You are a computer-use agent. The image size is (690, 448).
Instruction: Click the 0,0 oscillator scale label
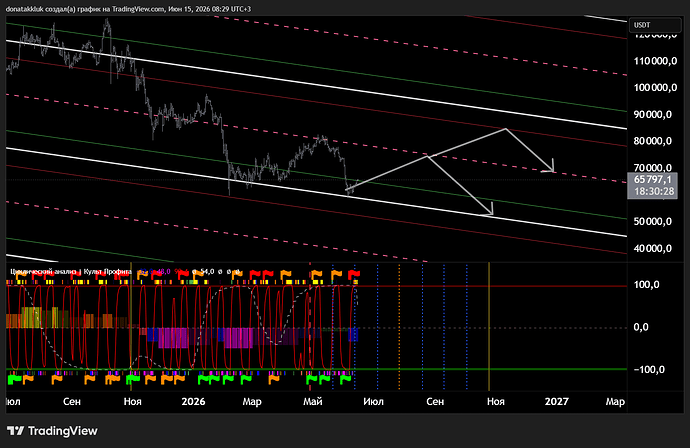(641, 327)
